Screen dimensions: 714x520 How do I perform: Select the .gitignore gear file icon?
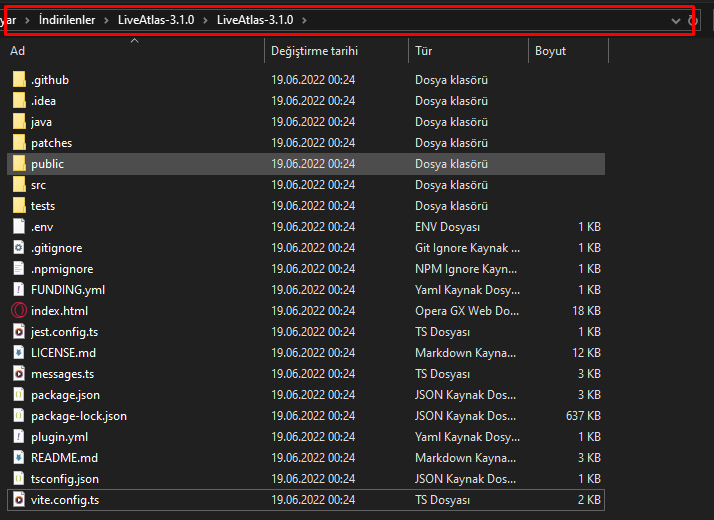click(x=19, y=247)
